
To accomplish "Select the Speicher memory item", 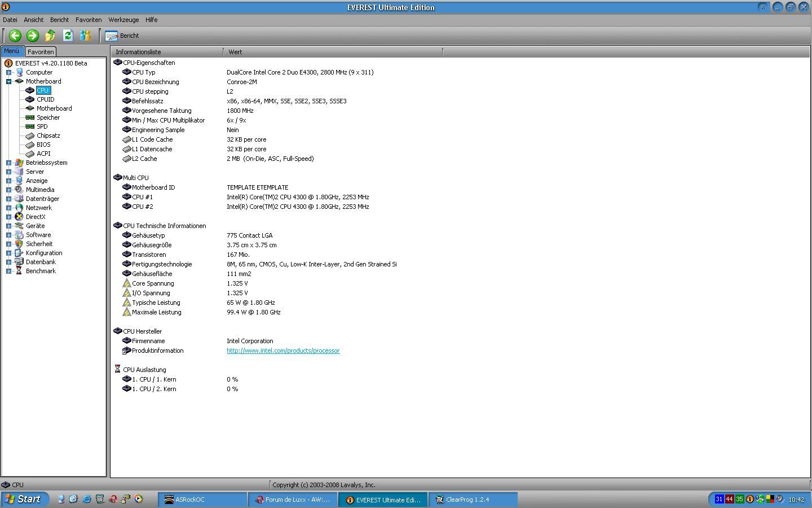I will tap(48, 117).
